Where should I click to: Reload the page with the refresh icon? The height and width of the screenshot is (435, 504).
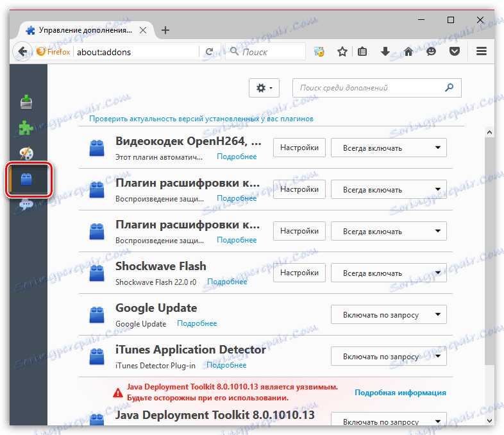click(x=210, y=52)
